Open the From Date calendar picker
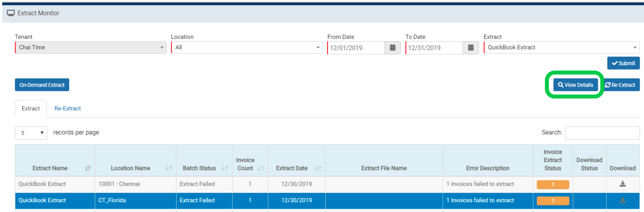 pyautogui.click(x=392, y=48)
